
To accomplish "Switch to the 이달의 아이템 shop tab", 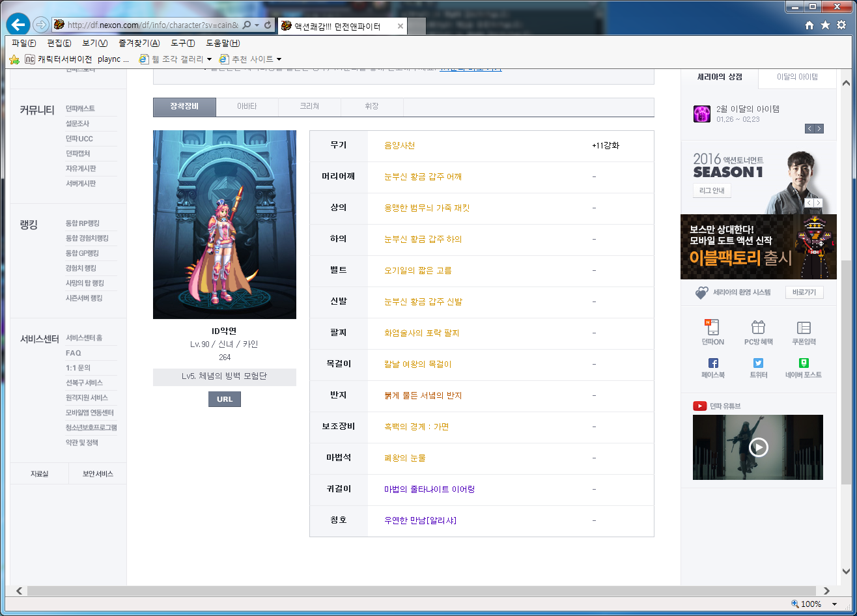I will pos(797,77).
